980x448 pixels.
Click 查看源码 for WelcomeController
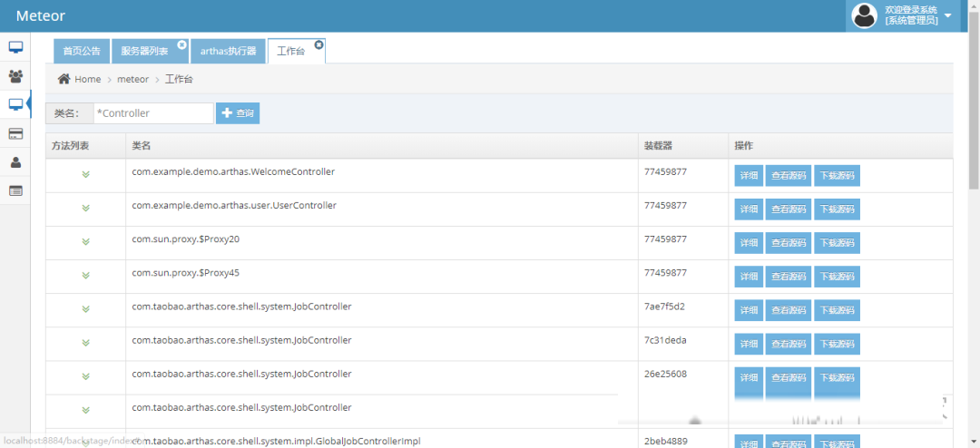click(x=788, y=176)
